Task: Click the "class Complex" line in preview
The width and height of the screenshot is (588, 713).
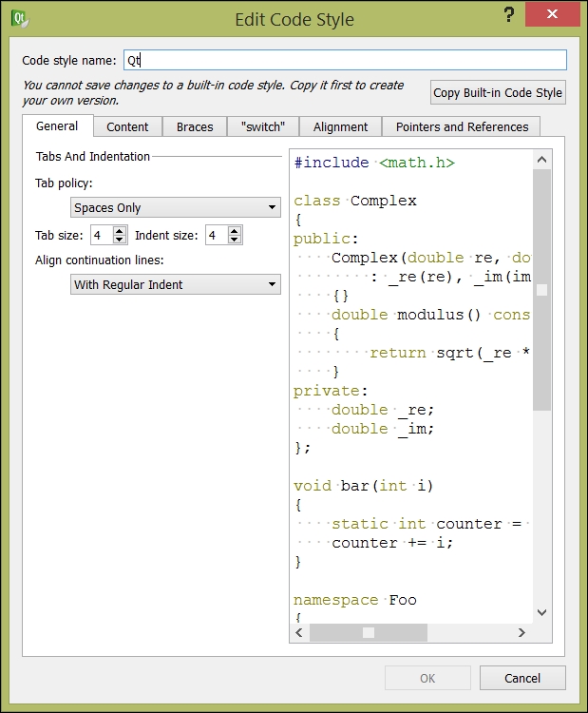Action: [355, 201]
